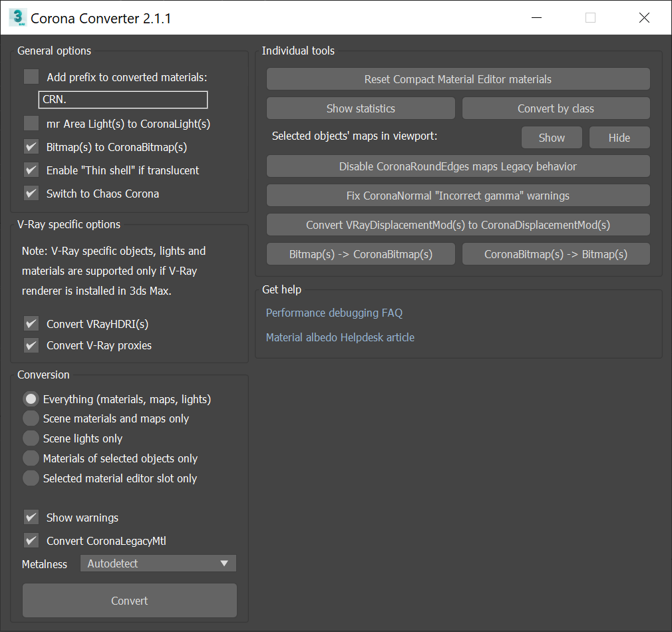The image size is (672, 632).
Task: Show selected objects' maps in viewport
Action: [552, 138]
